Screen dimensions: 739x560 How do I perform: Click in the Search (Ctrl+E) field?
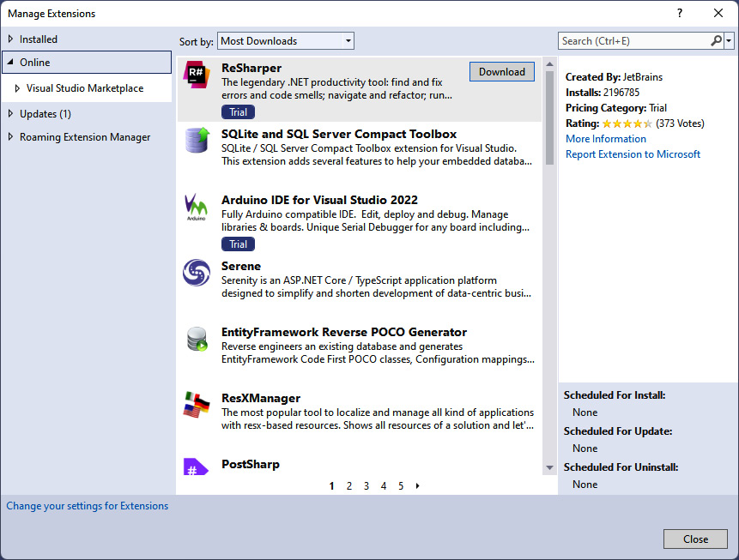(634, 41)
